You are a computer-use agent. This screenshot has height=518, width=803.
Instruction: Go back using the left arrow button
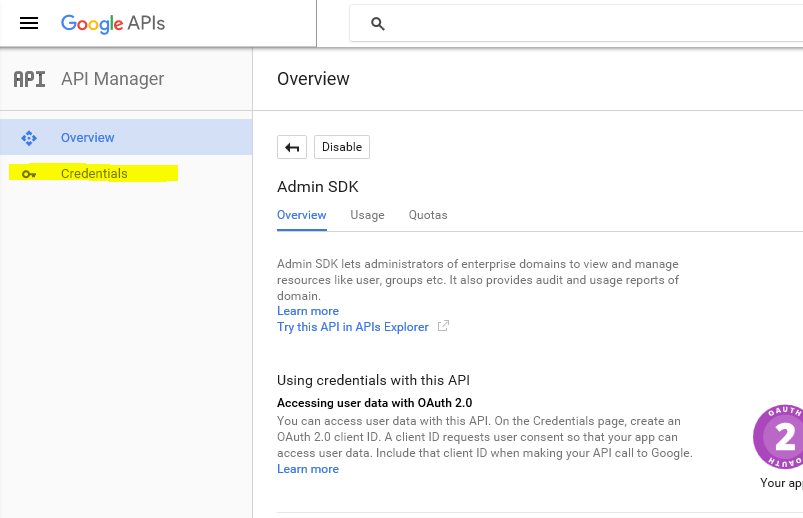(292, 147)
